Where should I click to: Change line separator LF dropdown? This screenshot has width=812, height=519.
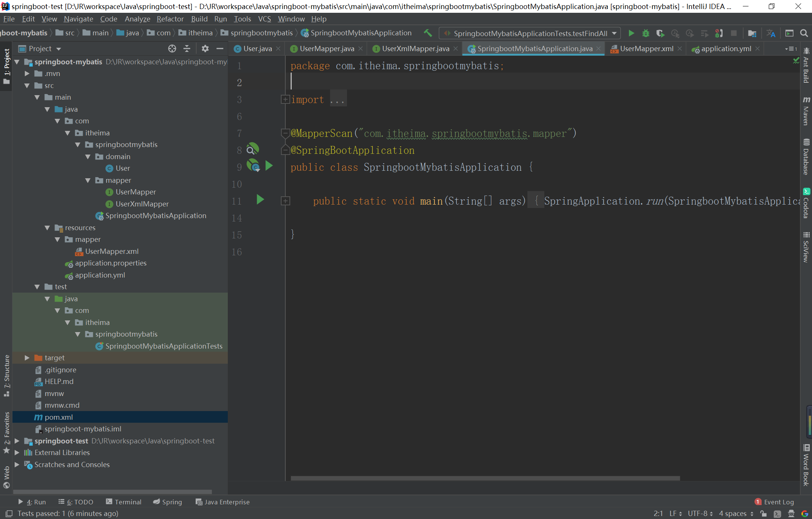(676, 513)
